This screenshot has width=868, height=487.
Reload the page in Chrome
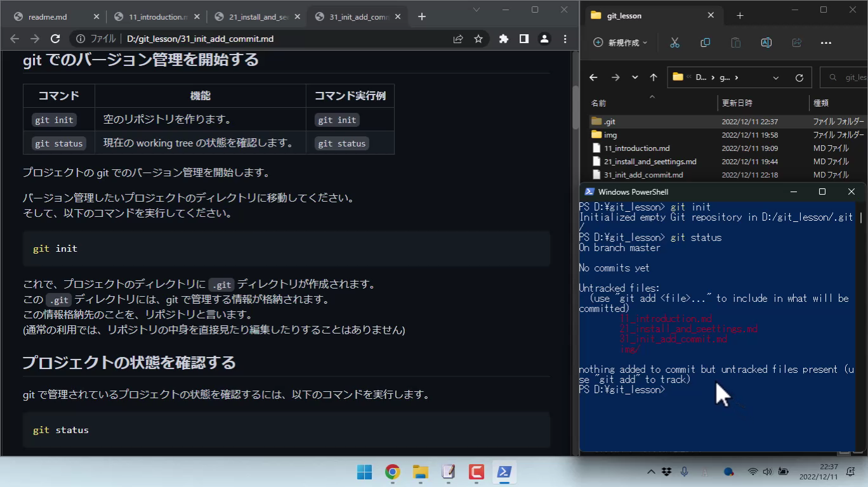[x=55, y=39]
